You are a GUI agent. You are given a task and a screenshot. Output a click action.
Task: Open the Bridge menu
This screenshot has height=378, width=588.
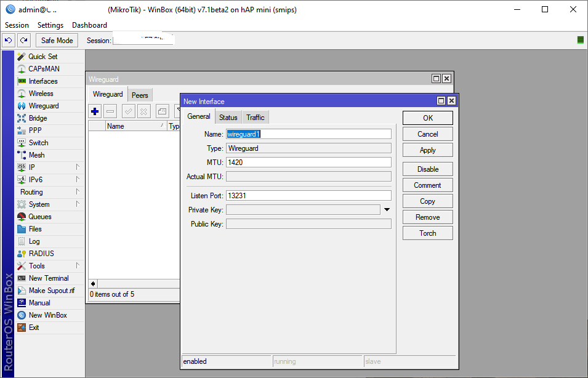(49, 118)
